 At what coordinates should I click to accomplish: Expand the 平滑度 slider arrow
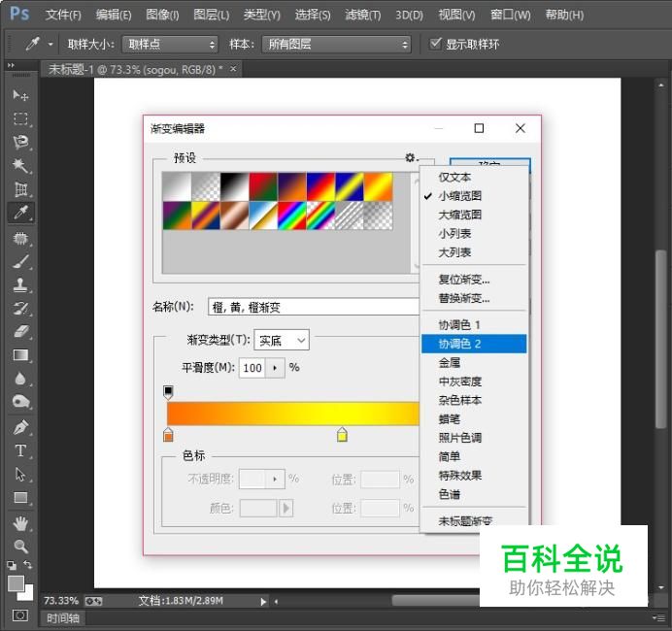coord(275,368)
